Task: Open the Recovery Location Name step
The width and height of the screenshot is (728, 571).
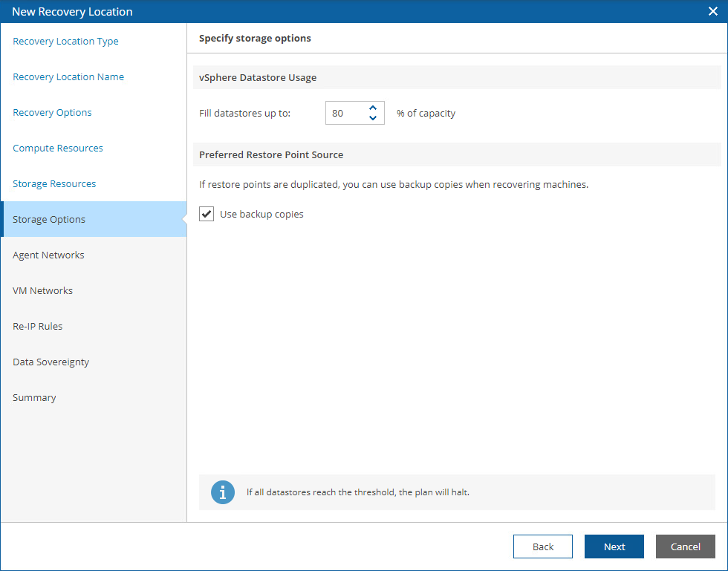Action: point(68,77)
